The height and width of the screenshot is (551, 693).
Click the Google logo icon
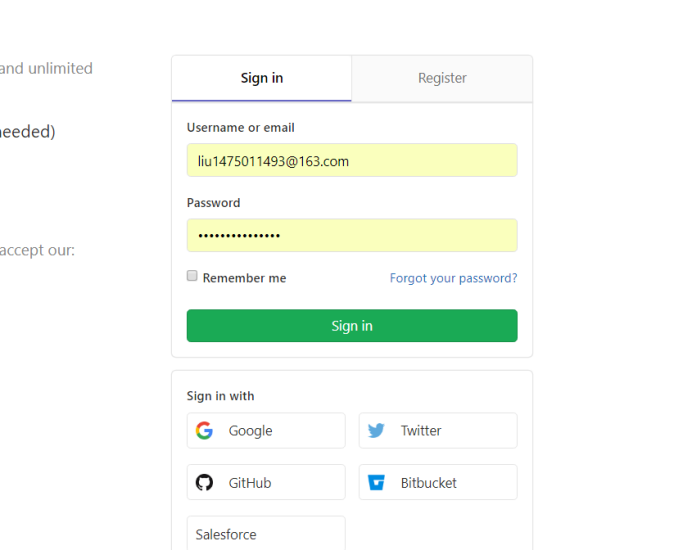[204, 431]
